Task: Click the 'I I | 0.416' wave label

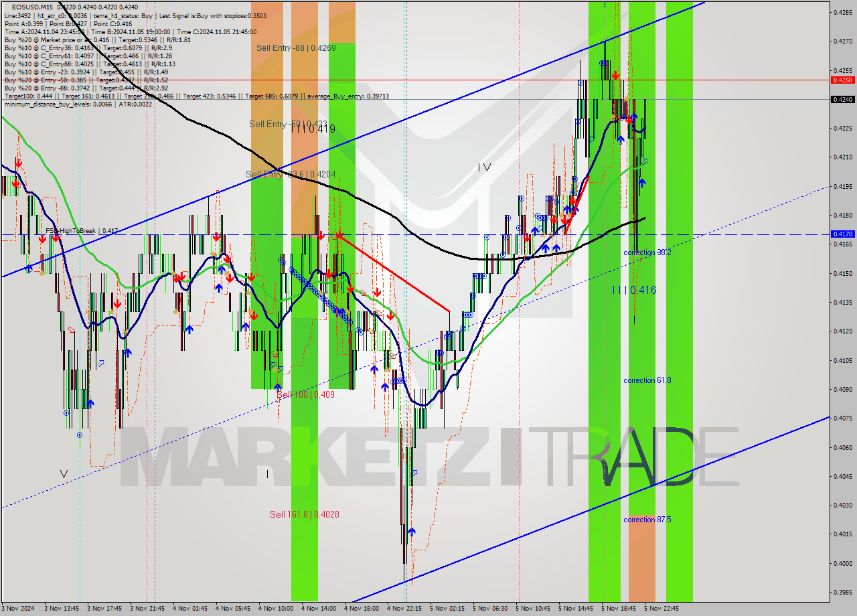Action: coord(634,290)
